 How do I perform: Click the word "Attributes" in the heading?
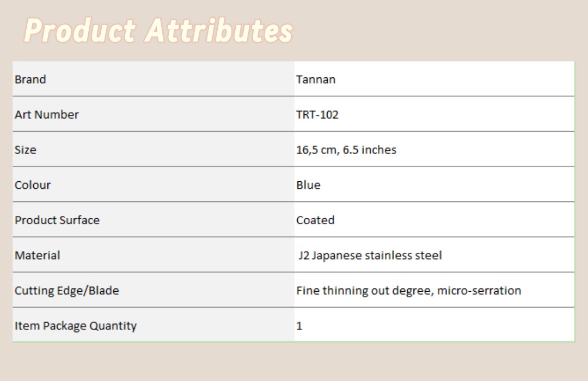coord(219,31)
